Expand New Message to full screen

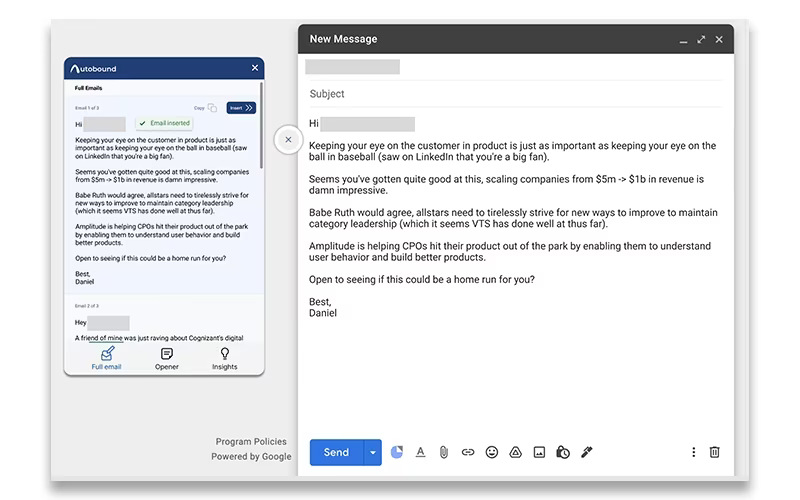[x=702, y=39]
